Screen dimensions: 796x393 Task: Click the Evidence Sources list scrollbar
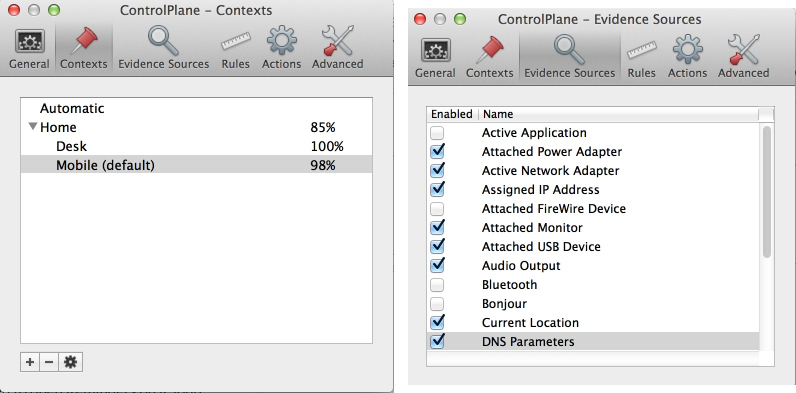pos(767,191)
